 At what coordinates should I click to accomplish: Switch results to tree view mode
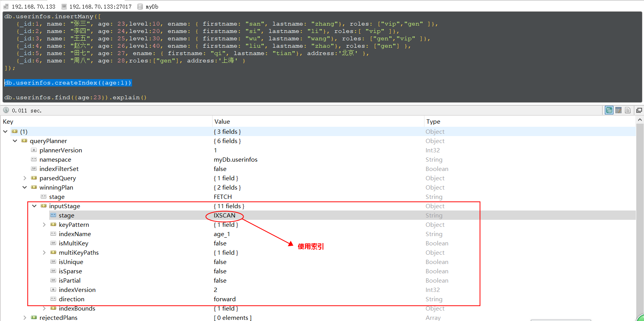coord(609,110)
